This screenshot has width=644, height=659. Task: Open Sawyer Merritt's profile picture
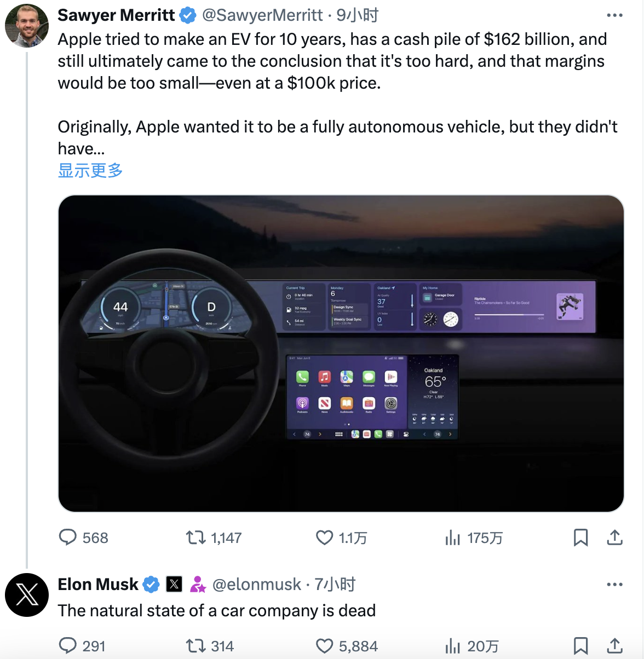27,26
